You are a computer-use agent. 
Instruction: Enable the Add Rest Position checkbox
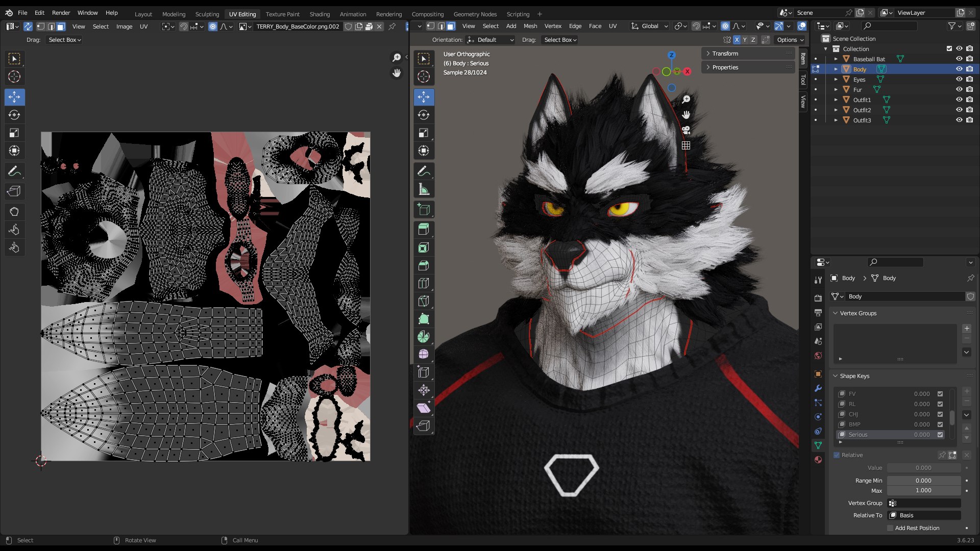coord(890,528)
